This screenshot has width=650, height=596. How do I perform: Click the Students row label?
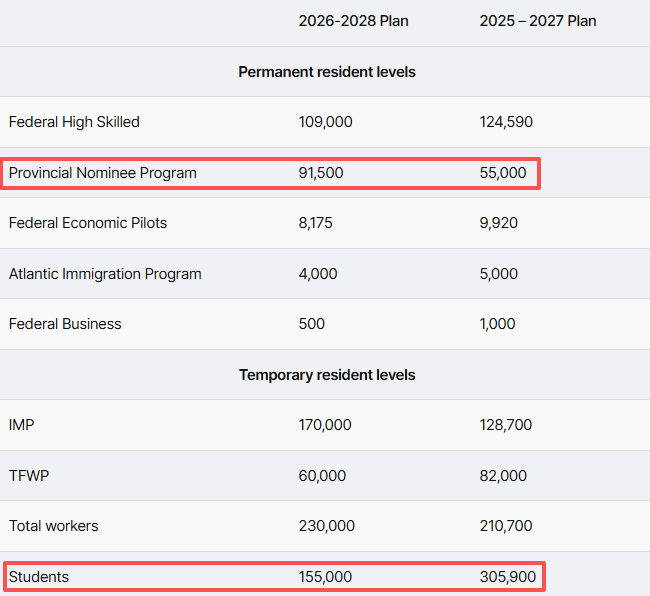(x=39, y=577)
